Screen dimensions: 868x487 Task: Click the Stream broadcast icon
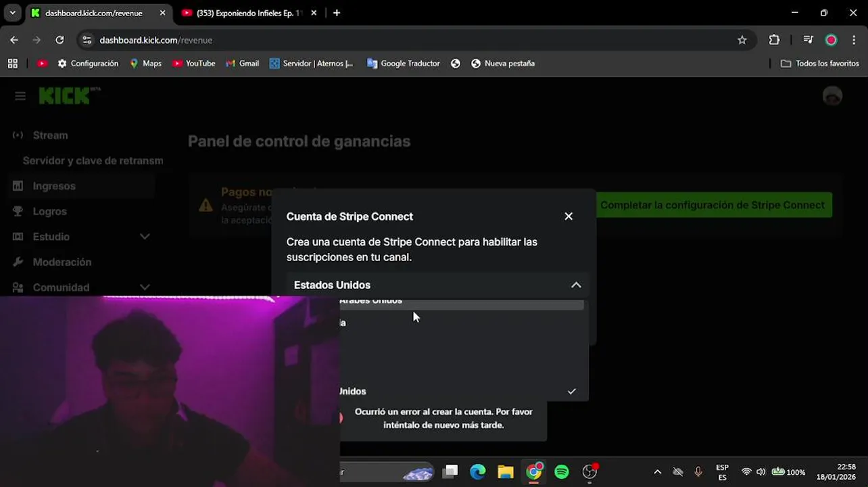18,135
